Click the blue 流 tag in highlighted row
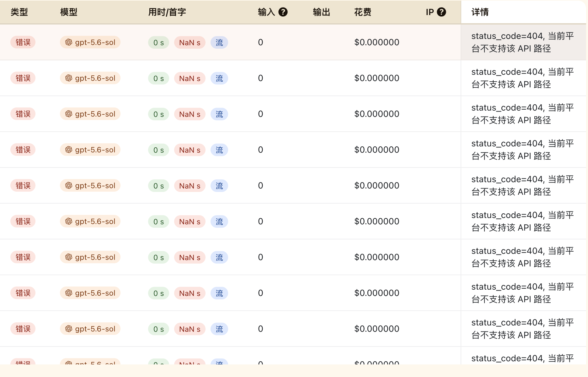Viewport: 588px width, 377px height. [x=219, y=42]
